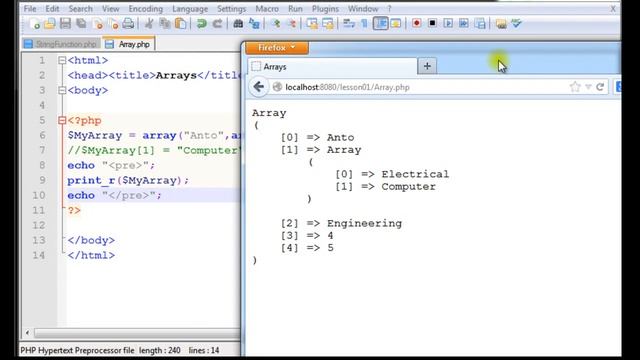Screen dimensions: 640x360
Task: Toggle show all characters pilcrow icon
Action: pyautogui.click(x=364, y=24)
